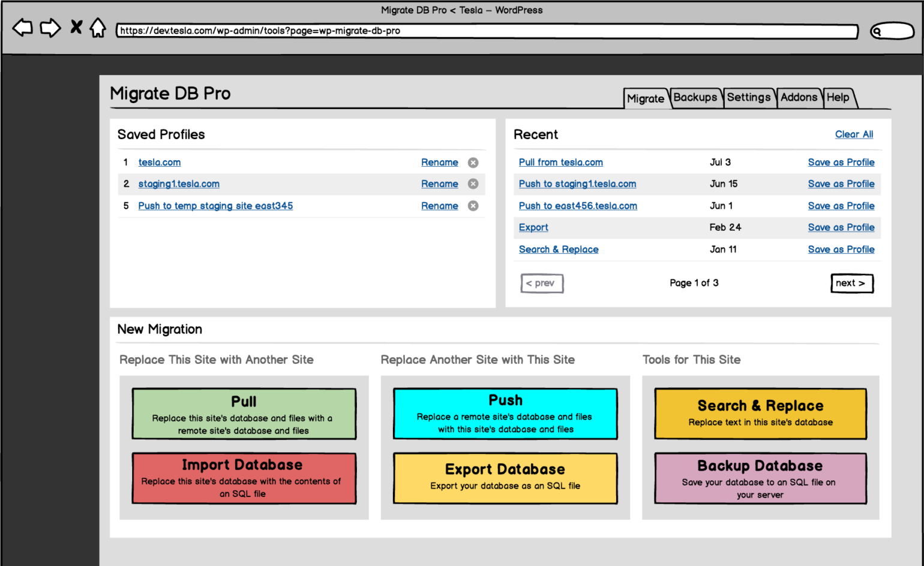Screen dimensions: 924x566
Task: Open recent Push to staging1.tesla.com
Action: pyautogui.click(x=578, y=184)
